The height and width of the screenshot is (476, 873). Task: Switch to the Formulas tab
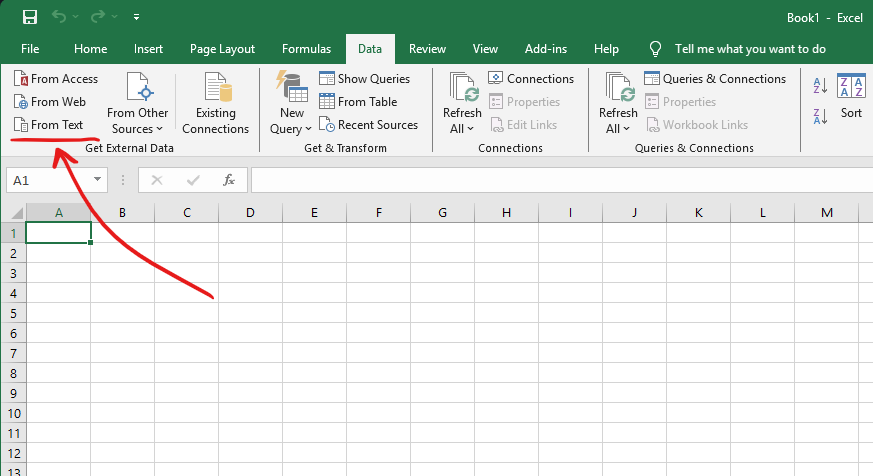coord(306,49)
